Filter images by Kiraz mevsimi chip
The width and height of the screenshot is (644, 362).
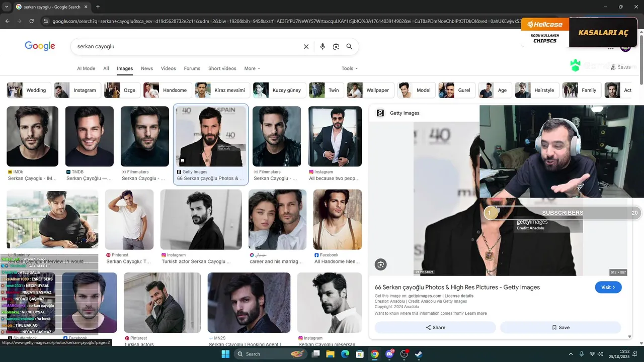coord(222,90)
